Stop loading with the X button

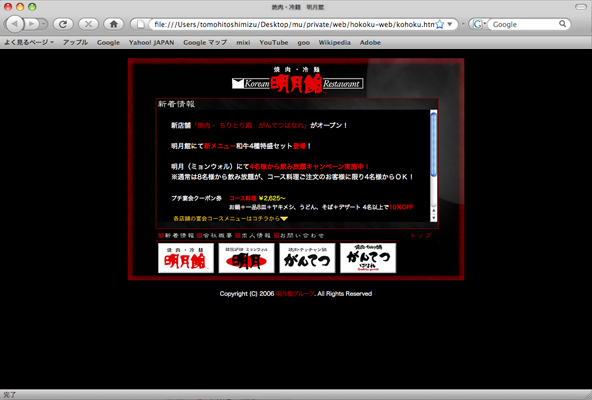[x=88, y=24]
